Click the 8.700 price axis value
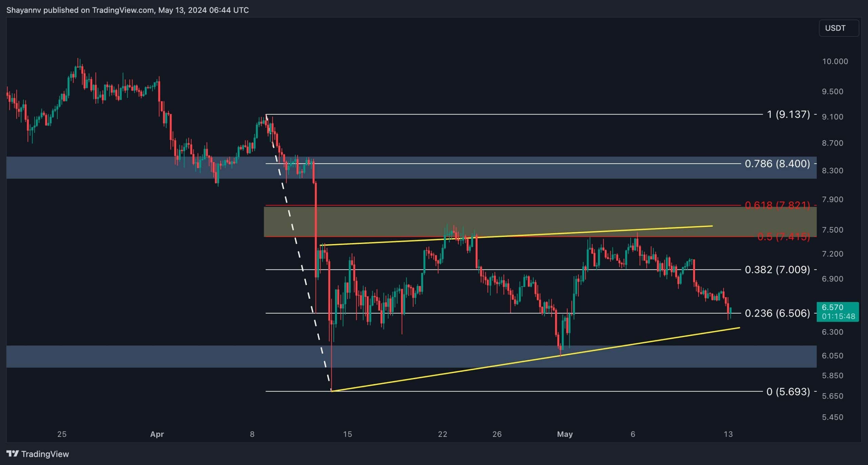The image size is (868, 465). (x=832, y=143)
